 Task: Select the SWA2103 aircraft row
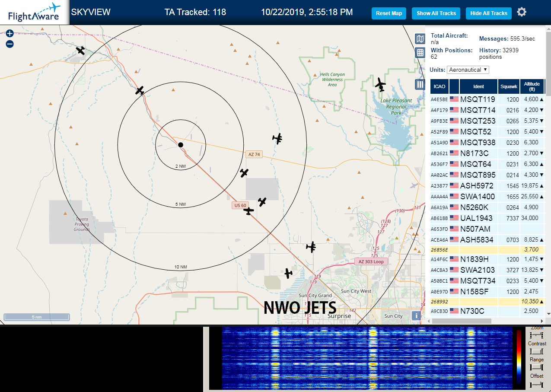point(487,270)
